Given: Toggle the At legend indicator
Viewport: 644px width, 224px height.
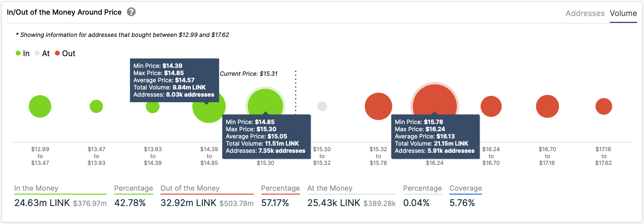Looking at the screenshot, I should coord(37,53).
